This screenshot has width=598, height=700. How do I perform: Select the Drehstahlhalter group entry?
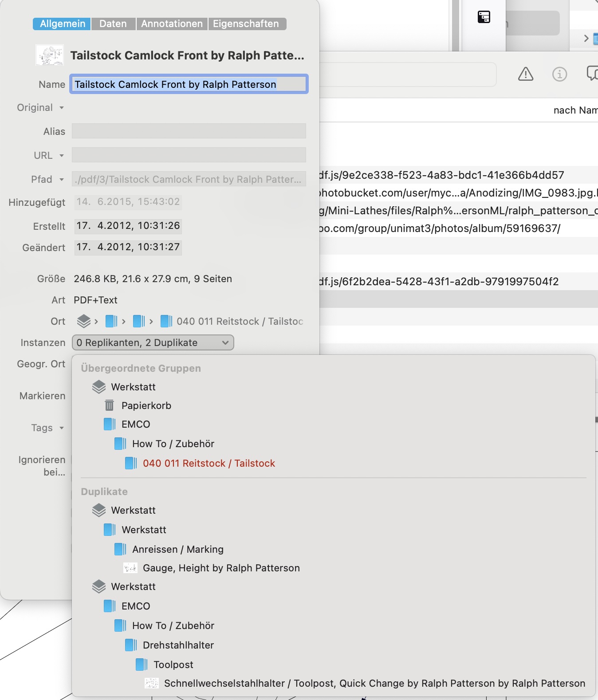click(x=178, y=645)
